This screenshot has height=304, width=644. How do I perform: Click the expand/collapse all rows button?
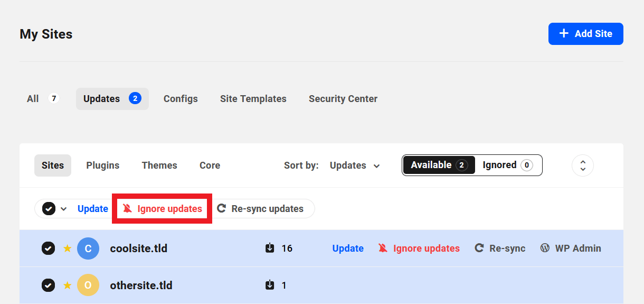(583, 165)
